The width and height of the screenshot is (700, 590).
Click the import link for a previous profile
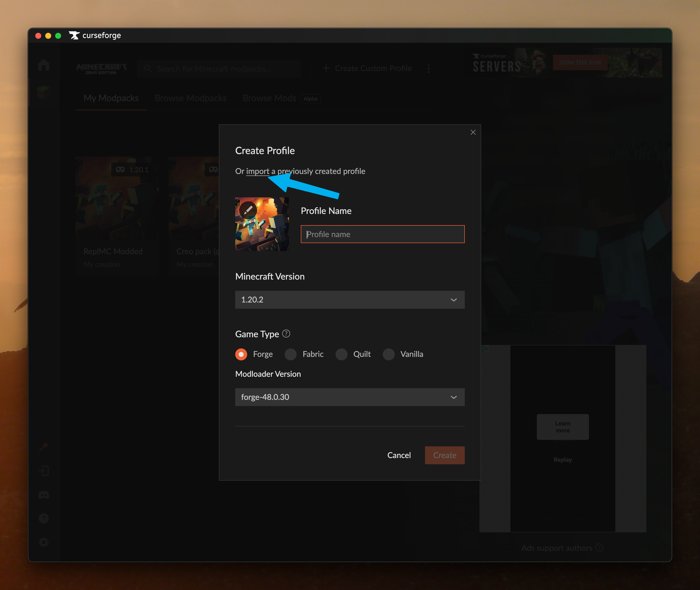tap(257, 171)
